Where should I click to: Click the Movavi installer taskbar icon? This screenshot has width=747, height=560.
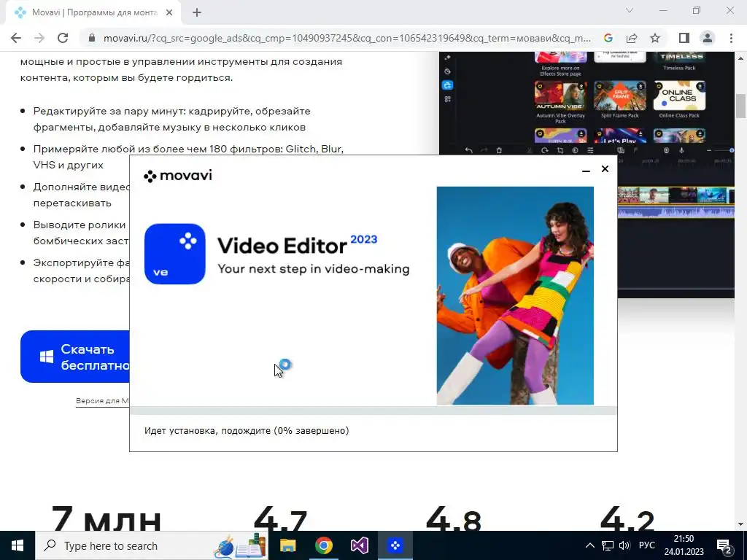(395, 545)
